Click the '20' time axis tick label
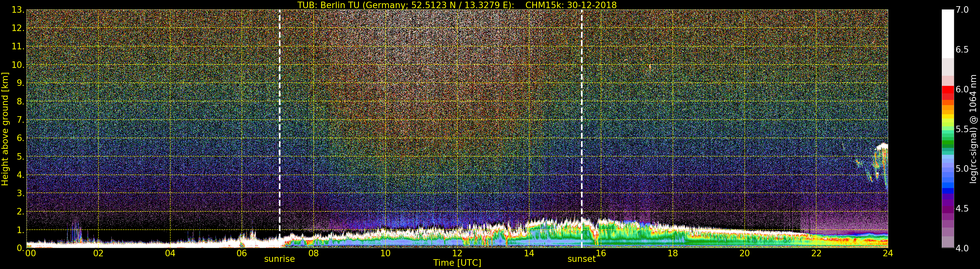 [744, 253]
